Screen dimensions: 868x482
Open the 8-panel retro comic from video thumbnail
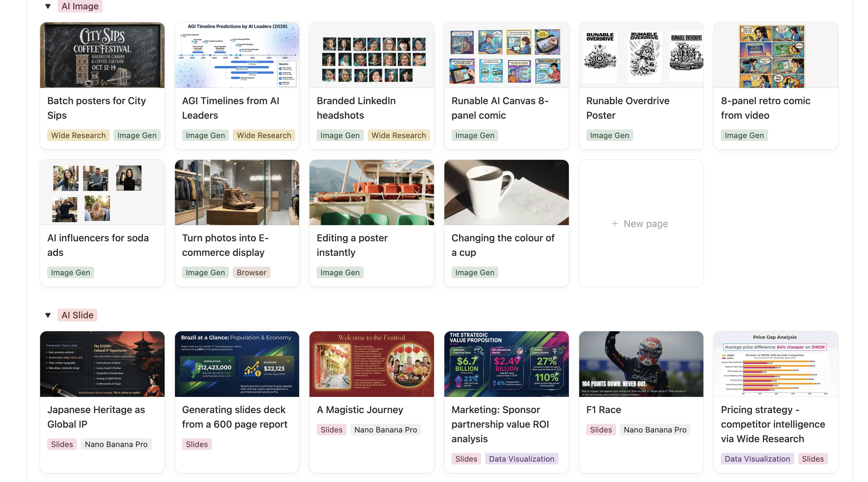[x=776, y=55]
